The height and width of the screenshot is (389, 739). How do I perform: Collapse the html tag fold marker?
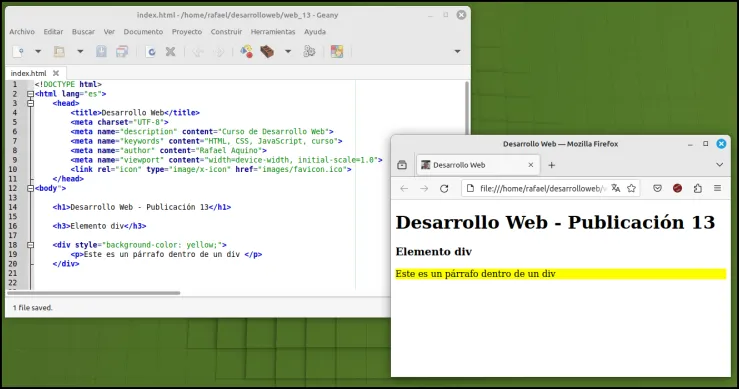click(31, 94)
